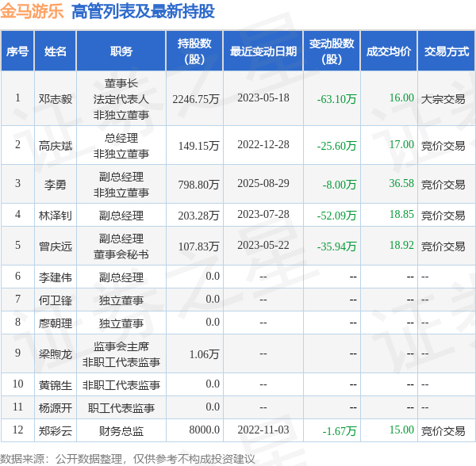476x466 pixels.
Task: Click the change value -35.94万
Action: pos(336,246)
